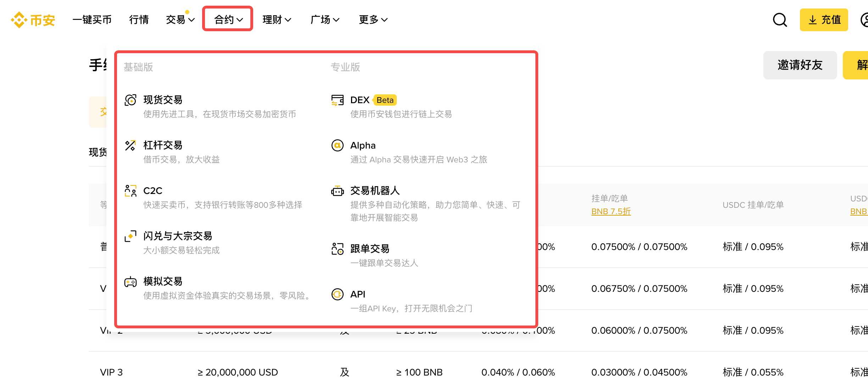Expand the 交易 dropdown menu
The image size is (868, 378).
pos(179,20)
